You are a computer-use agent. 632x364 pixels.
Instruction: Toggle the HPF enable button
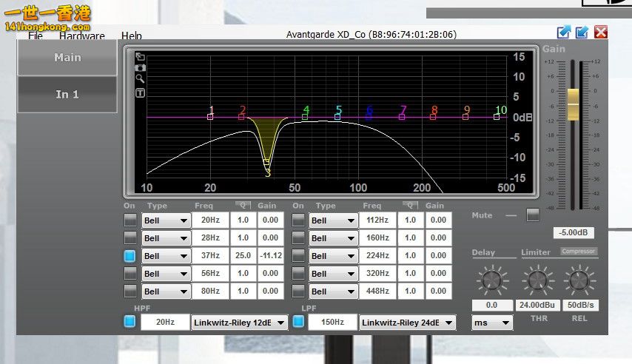pos(130,322)
